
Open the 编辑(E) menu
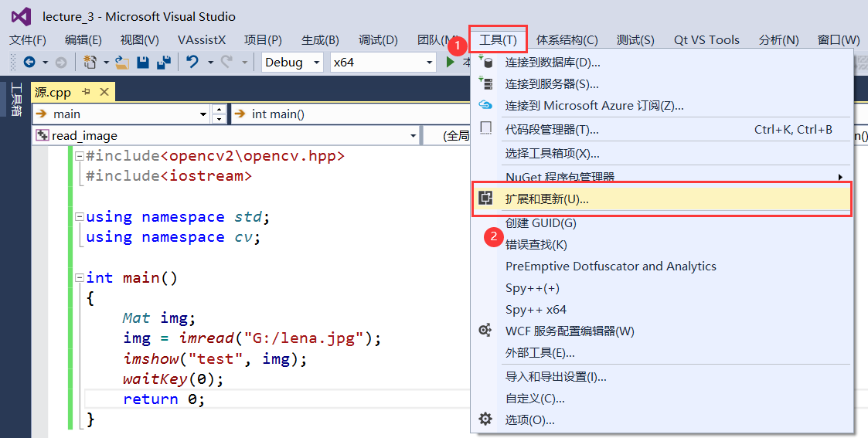(83, 40)
